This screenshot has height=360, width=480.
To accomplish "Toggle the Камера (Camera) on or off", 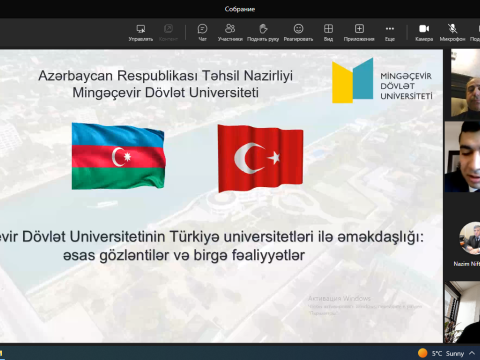I will [424, 33].
